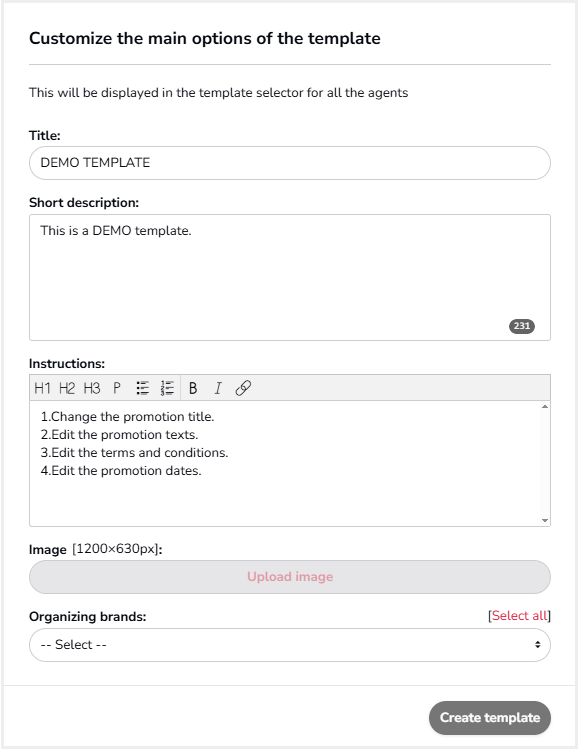Toggle italic formatting
This screenshot has height=749, width=578.
click(218, 388)
